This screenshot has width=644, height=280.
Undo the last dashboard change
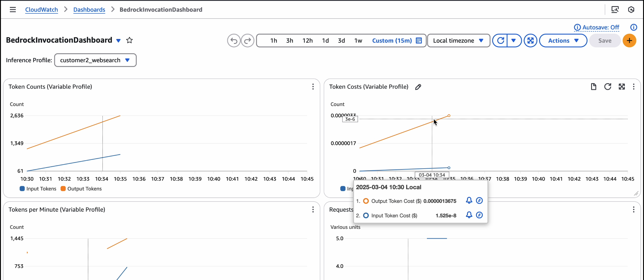[234, 41]
